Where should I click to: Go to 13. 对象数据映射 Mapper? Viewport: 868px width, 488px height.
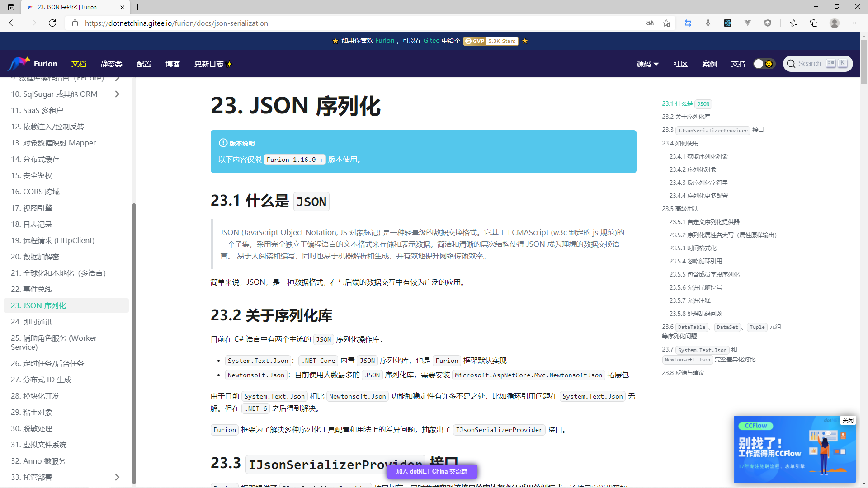point(53,143)
